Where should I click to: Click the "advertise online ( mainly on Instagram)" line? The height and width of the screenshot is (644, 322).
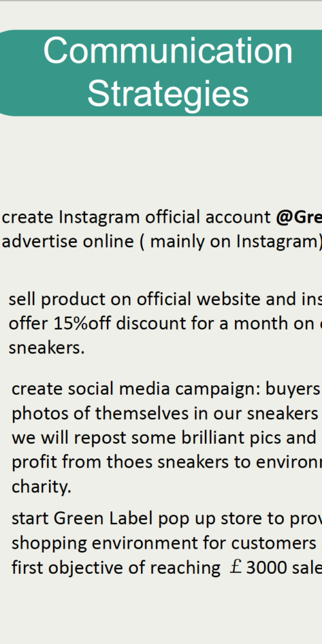162,241
